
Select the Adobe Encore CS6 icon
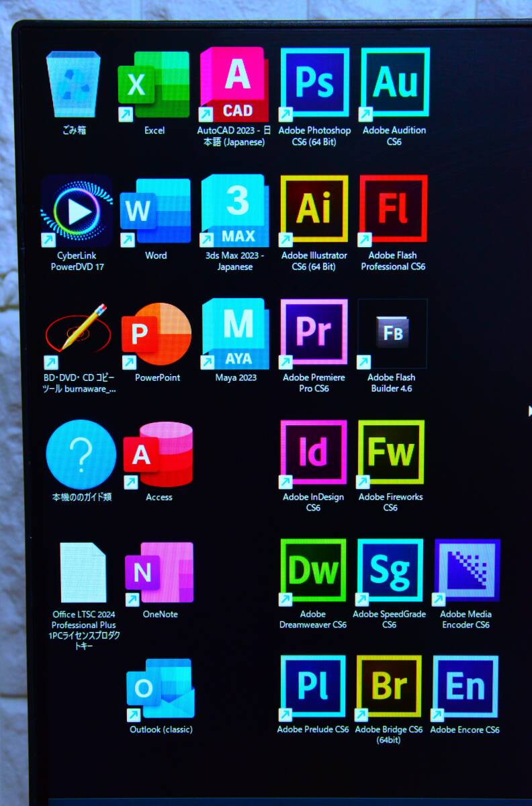point(466,687)
